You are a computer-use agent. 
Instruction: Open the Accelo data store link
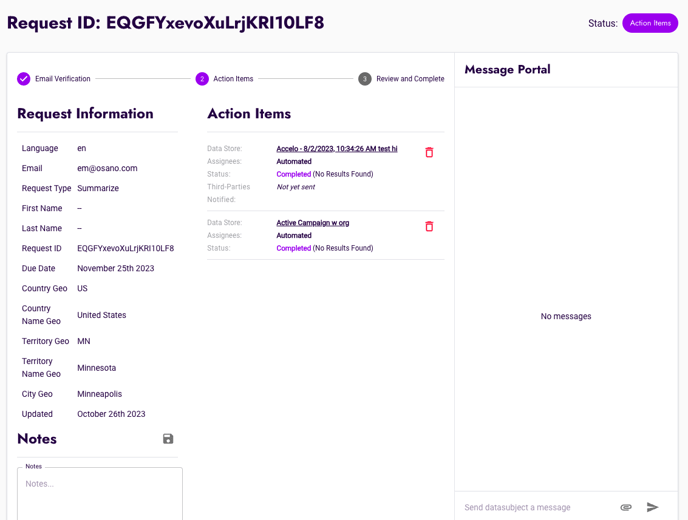click(337, 149)
